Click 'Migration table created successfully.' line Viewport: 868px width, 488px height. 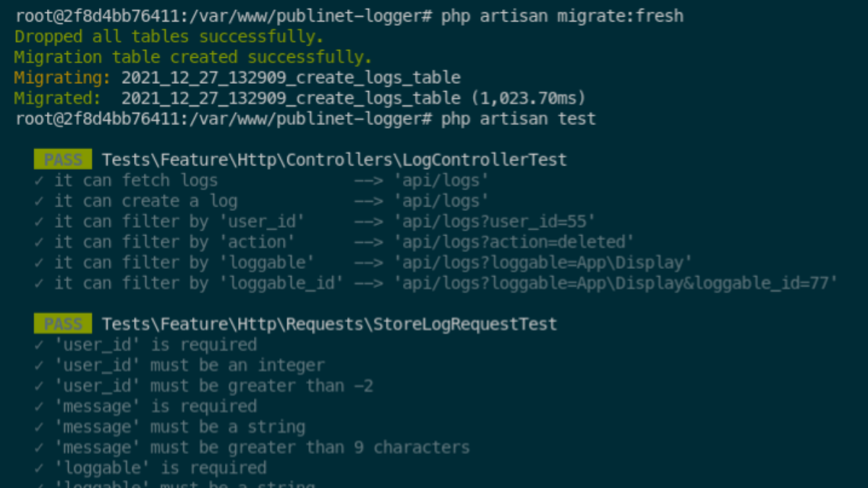tap(193, 57)
